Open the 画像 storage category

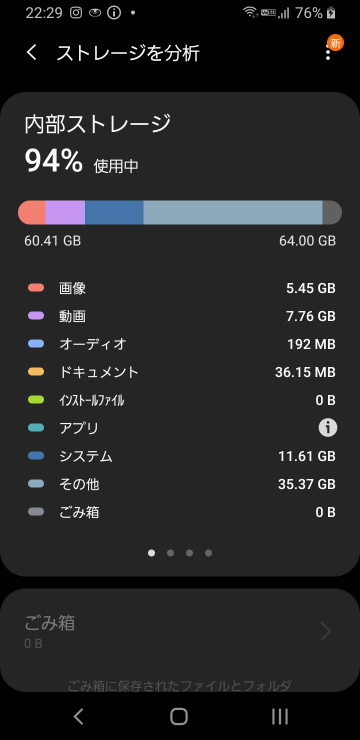182,288
